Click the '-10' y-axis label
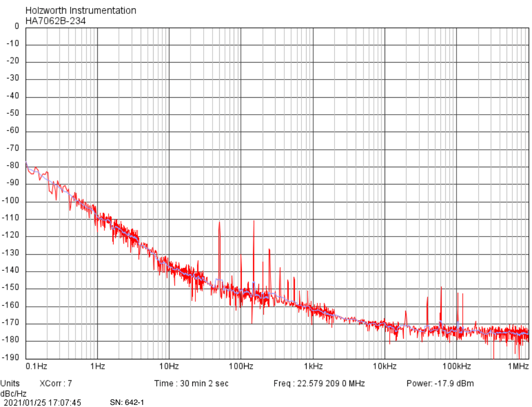Screen dimensions: 532x407 (x=13, y=43)
